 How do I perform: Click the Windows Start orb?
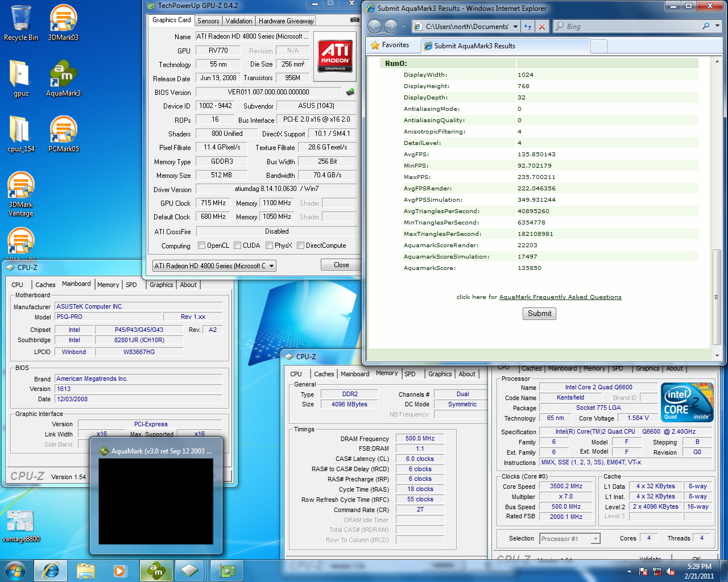click(15, 571)
